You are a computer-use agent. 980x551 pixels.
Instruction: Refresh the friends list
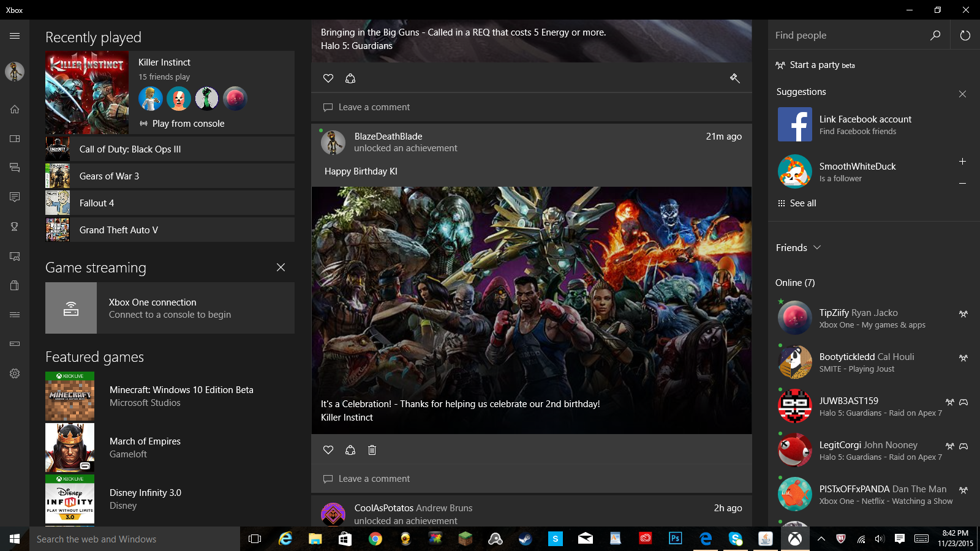pyautogui.click(x=965, y=36)
